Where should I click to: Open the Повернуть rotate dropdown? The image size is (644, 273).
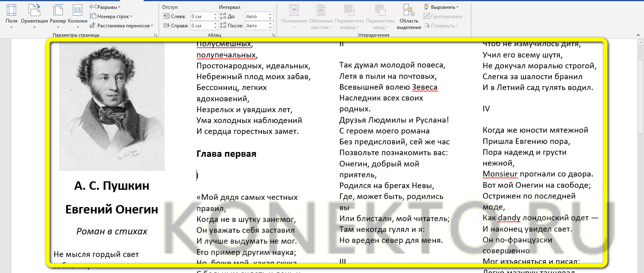tap(441, 26)
